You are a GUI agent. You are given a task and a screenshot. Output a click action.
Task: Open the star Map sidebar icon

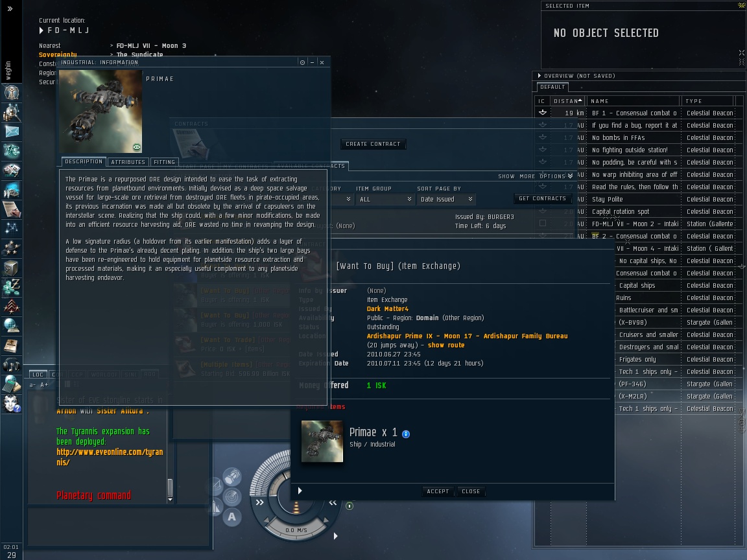(12, 229)
